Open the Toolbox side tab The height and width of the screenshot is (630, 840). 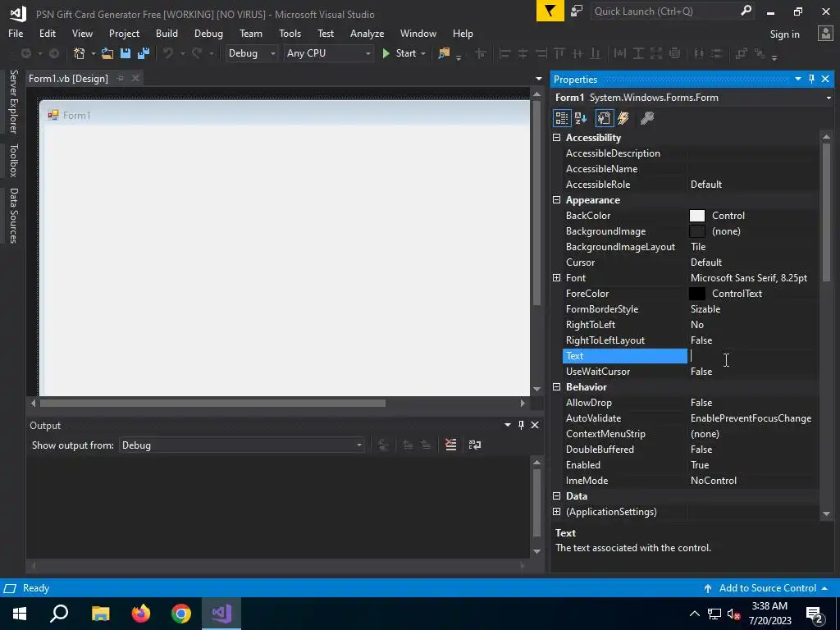14,160
